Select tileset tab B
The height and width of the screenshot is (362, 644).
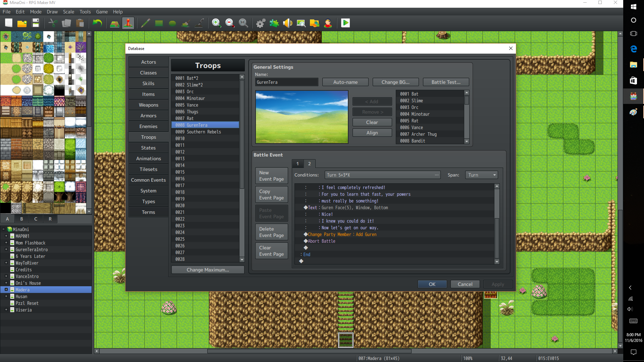[22, 219]
